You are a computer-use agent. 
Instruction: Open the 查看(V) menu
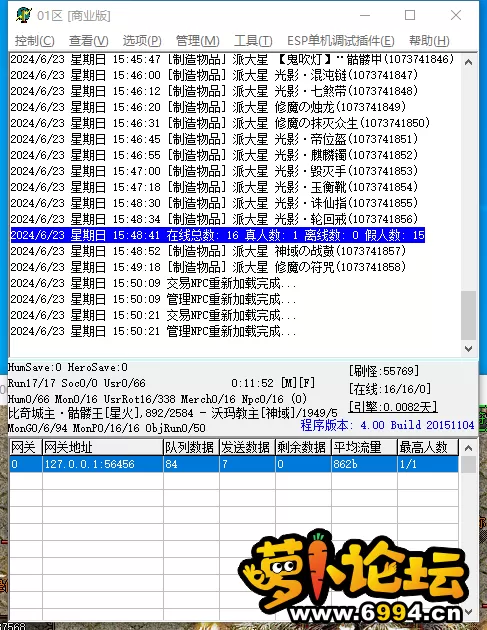point(88,41)
